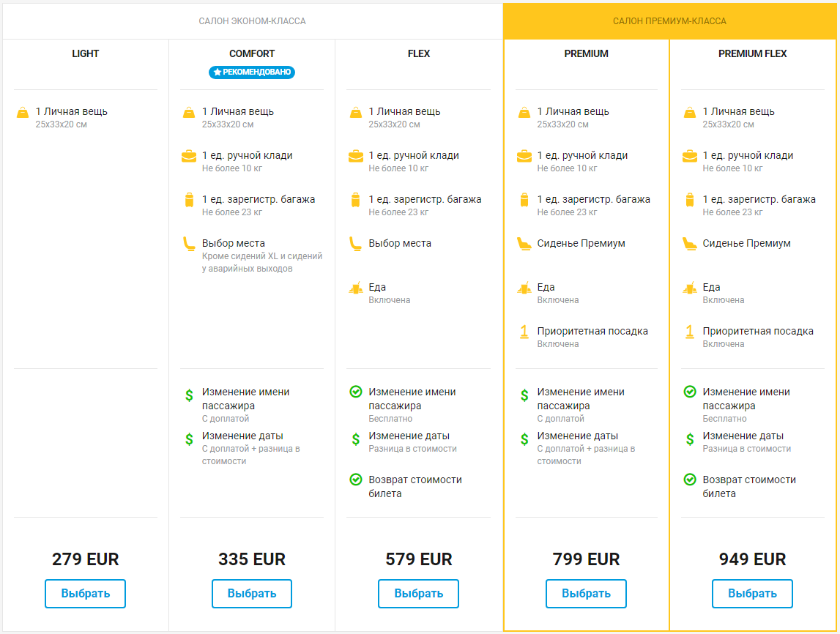Open the economy class cabin tab
840x634 pixels.
pos(253,21)
